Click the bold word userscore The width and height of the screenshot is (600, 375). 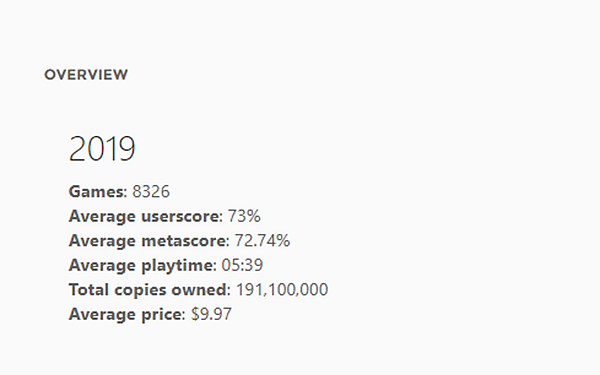tap(180, 216)
